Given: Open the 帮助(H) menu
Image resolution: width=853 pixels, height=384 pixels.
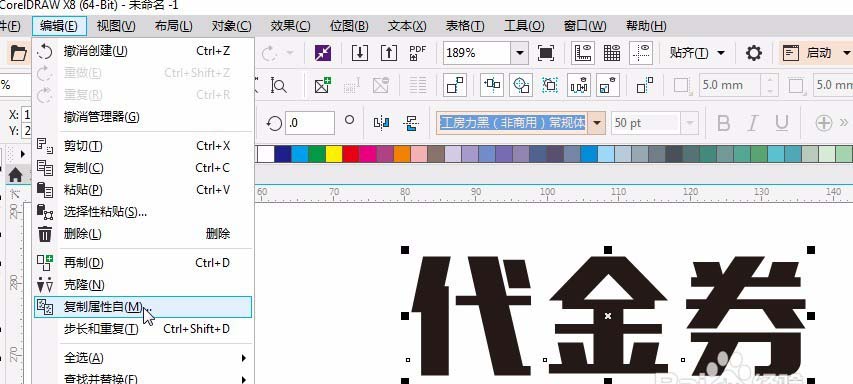Looking at the screenshot, I should [646, 26].
